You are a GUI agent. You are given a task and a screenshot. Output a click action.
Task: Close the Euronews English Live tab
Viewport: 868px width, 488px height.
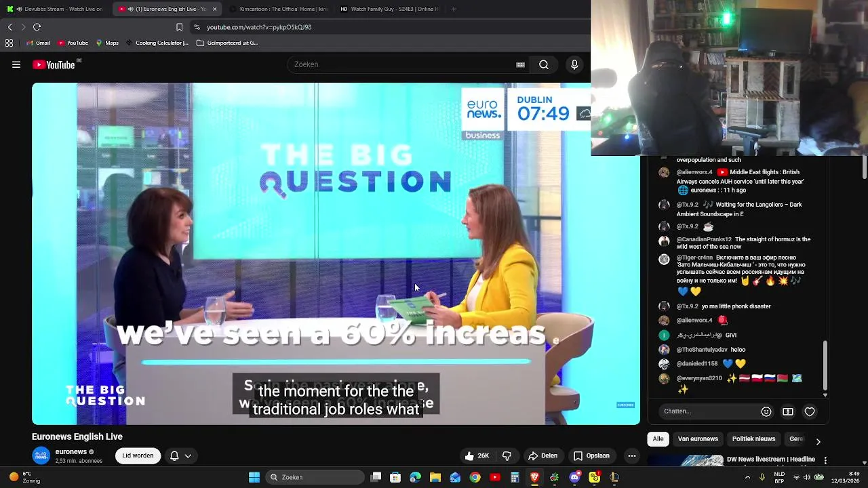214,9
